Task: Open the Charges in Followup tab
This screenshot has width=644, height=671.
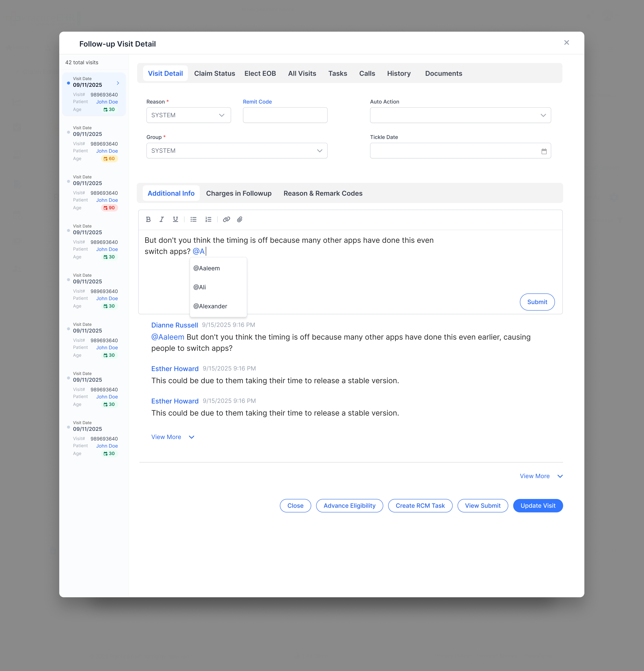Action: click(239, 193)
